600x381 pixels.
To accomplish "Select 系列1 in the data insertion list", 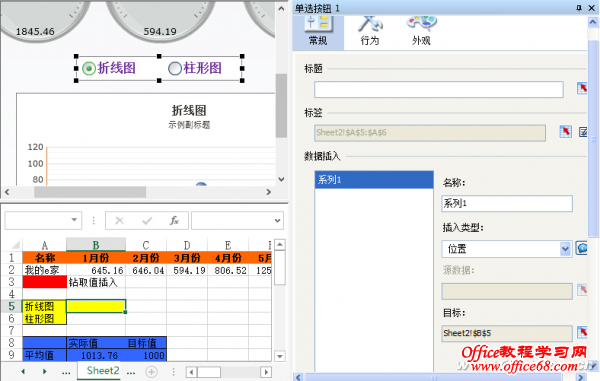I will 374,179.
